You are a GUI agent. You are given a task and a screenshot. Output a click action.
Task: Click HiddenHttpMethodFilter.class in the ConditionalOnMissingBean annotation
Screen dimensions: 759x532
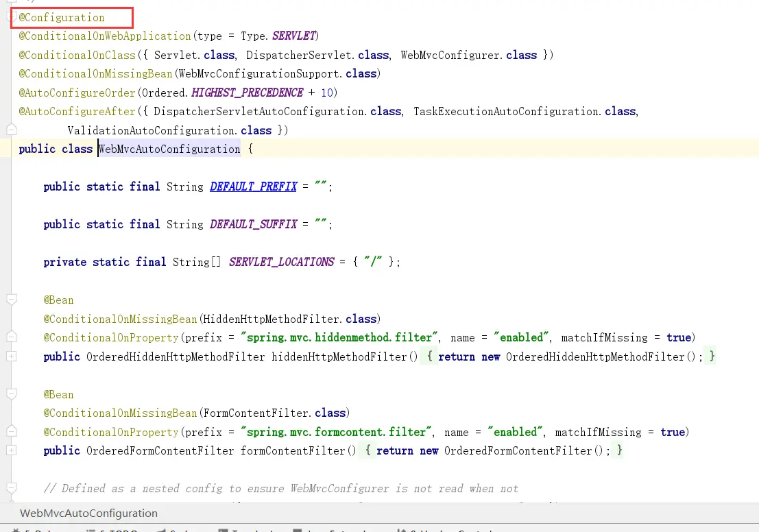click(x=289, y=319)
